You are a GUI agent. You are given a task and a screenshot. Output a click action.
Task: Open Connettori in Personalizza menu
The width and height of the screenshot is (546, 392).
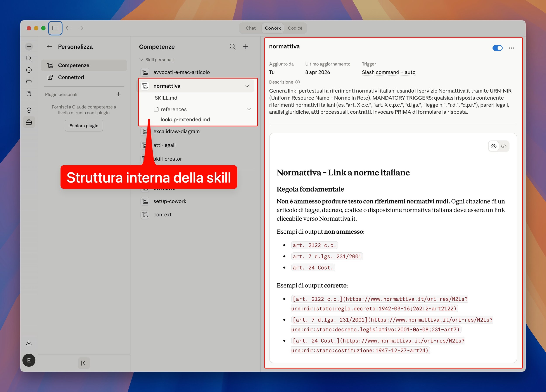(71, 77)
